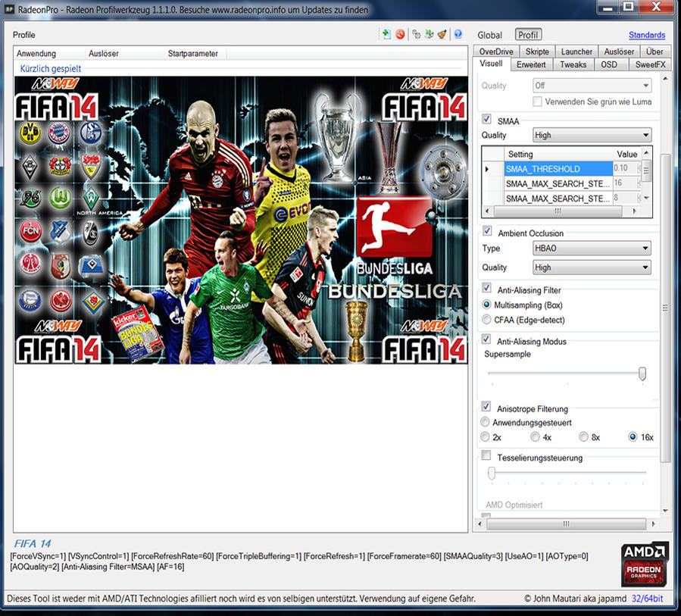Open help with blue question mark icon
Screen dimensions: 681x616
458,34
